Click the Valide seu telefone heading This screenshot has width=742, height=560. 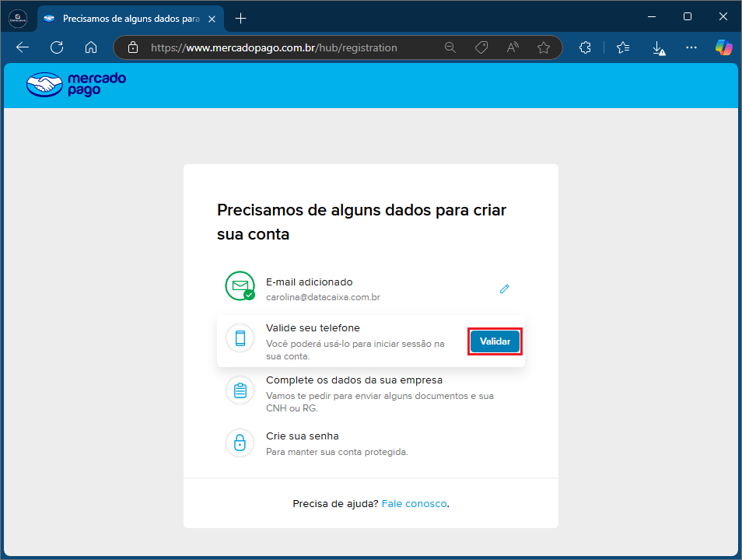(x=313, y=328)
